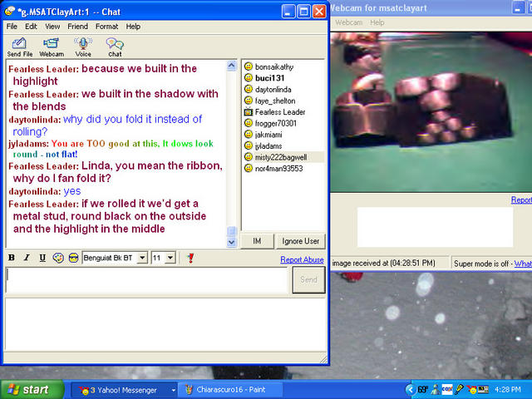Image resolution: width=532 pixels, height=399 pixels.
Task: Click the Send button
Action: (308, 280)
